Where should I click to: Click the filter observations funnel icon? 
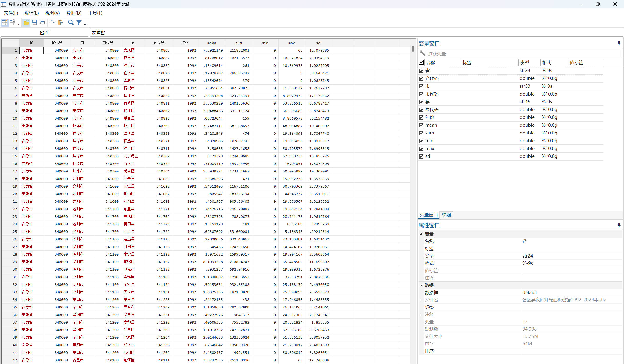click(x=79, y=23)
